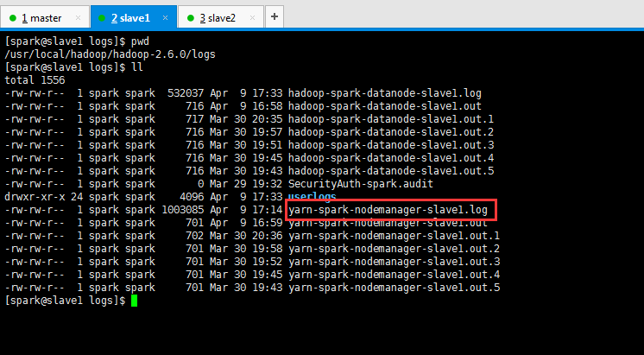This screenshot has height=355, width=644.
Task: Click yarn-spark-nodemanager-slave1.log file name
Action: click(388, 210)
